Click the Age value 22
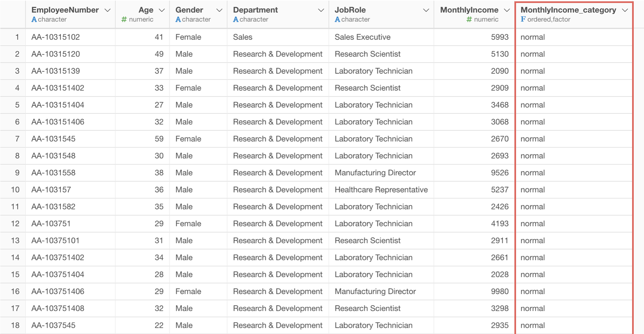This screenshot has width=644, height=334. [159, 325]
